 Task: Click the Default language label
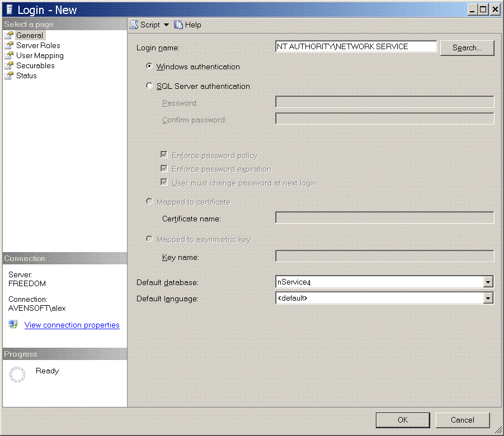(x=167, y=299)
